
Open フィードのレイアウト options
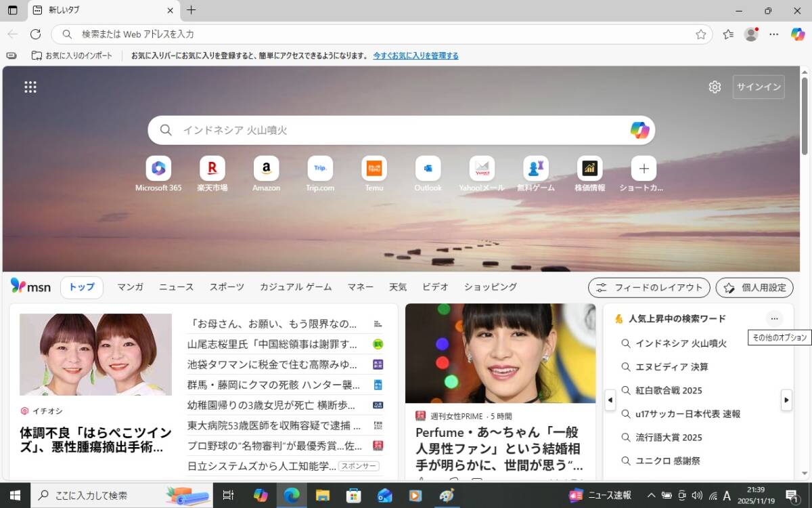(649, 287)
